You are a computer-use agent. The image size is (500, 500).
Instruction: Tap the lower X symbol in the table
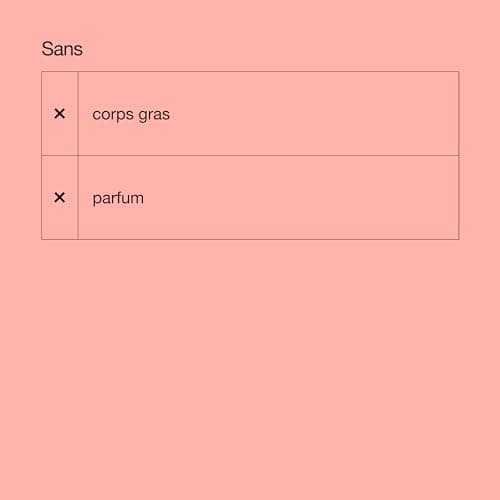pos(60,198)
